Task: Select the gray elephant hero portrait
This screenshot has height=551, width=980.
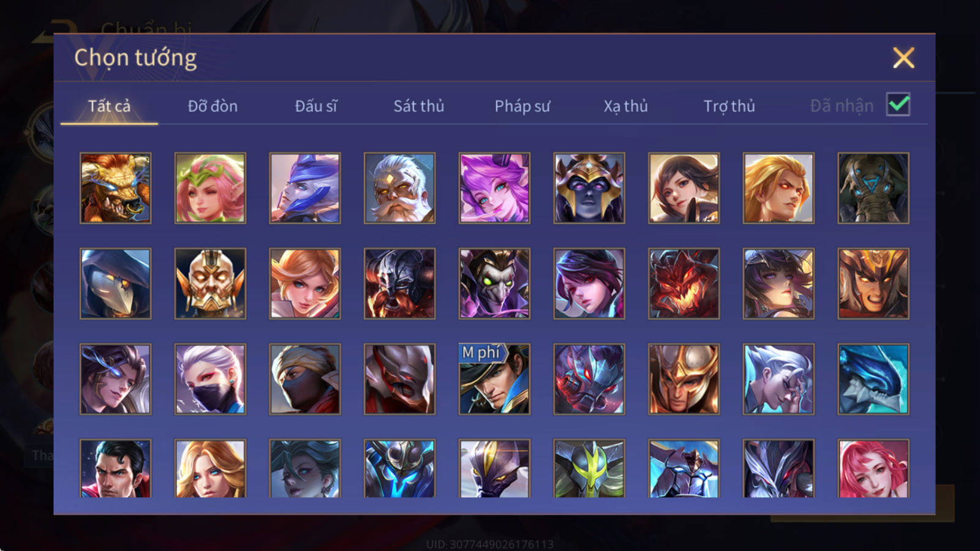Action: coord(873,188)
